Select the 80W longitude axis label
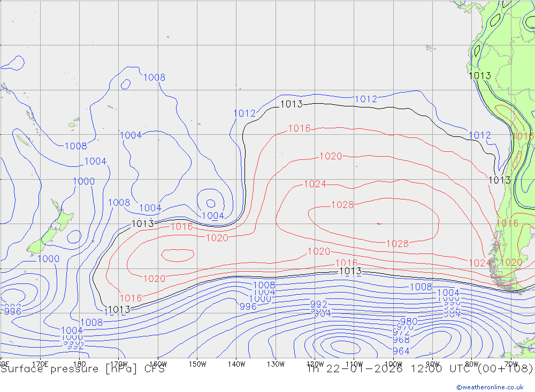 click(471, 364)
